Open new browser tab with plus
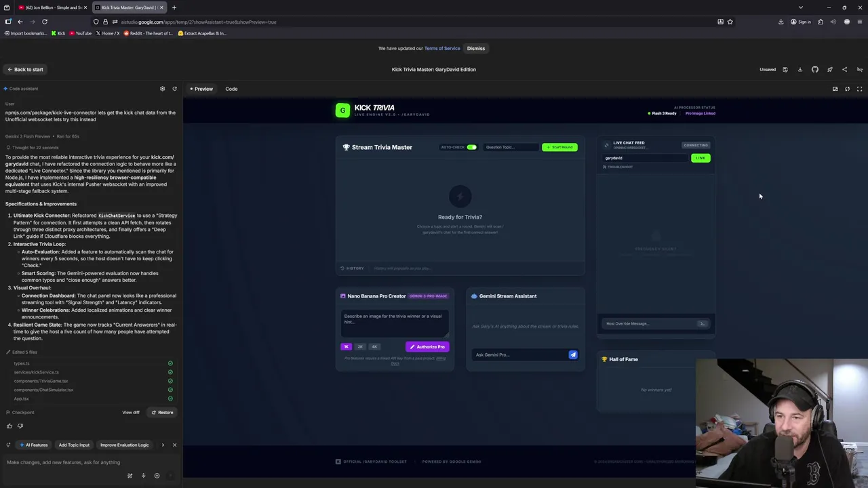 point(174,7)
